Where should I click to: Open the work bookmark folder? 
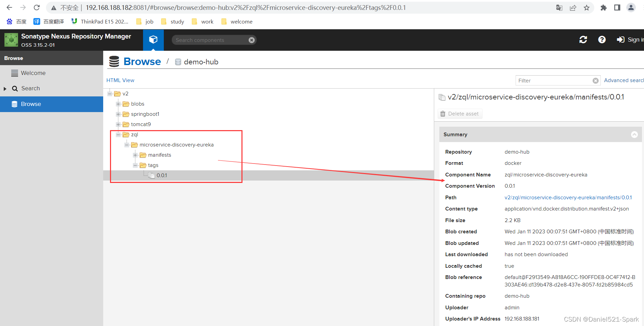tap(203, 21)
